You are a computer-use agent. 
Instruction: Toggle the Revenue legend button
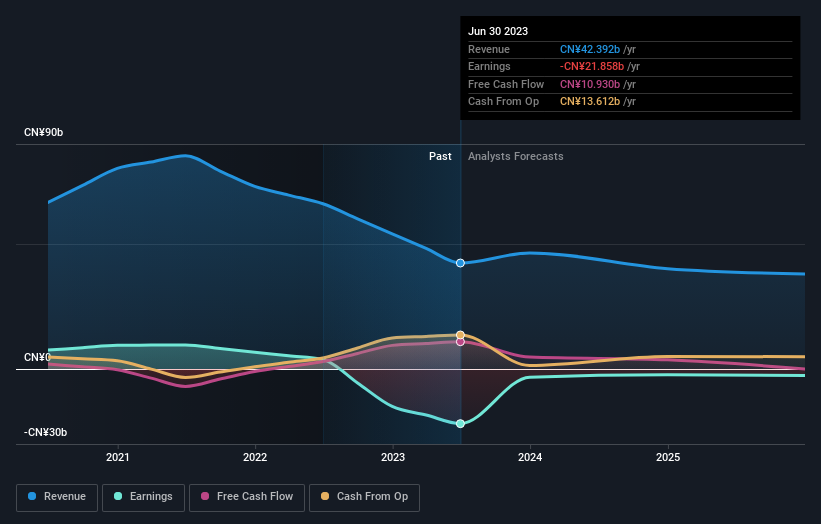(x=57, y=497)
